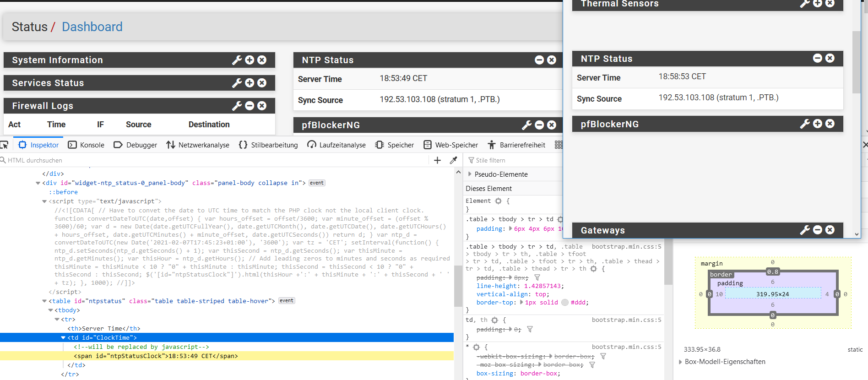
Task: Switch to the Inspektor tab
Action: click(x=38, y=145)
